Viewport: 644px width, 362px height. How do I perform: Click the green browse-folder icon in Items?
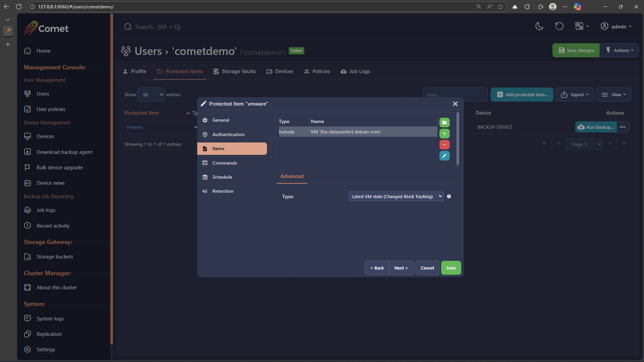pyautogui.click(x=444, y=122)
